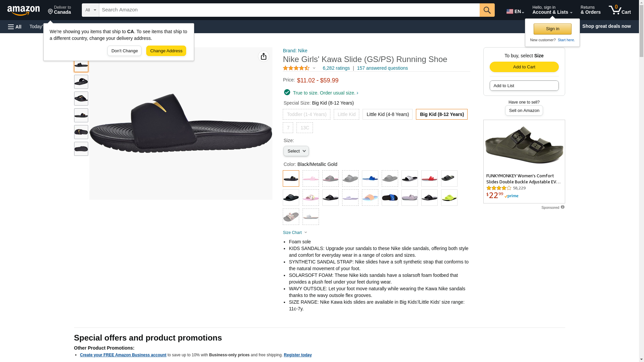Choose the red slide color swatch

(429, 179)
